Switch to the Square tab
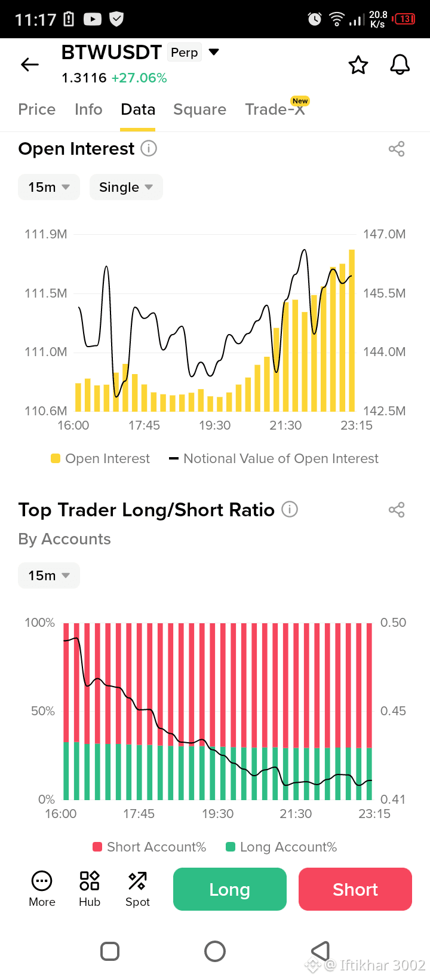The height and width of the screenshot is (980, 430). [x=199, y=109]
